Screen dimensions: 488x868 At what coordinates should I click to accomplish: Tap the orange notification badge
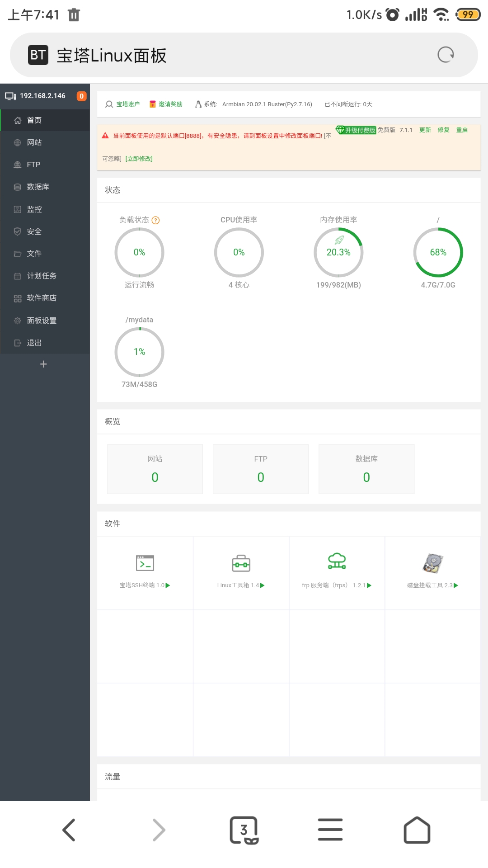(x=81, y=96)
